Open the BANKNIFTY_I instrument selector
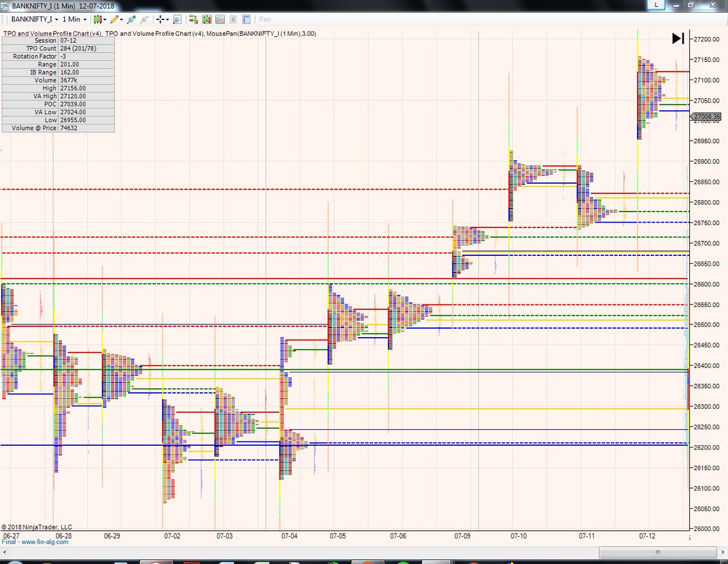Screen dimensions: 728x564 tap(34, 19)
